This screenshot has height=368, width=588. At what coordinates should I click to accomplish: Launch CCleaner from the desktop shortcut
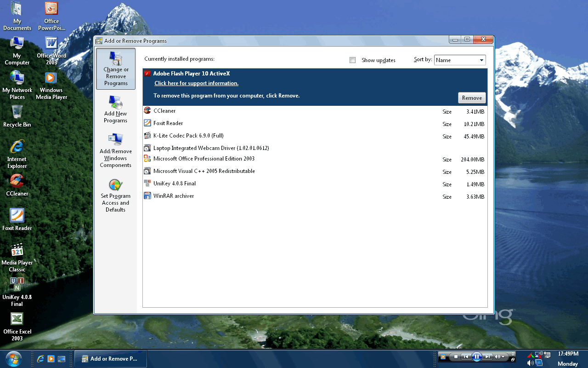pyautogui.click(x=17, y=185)
